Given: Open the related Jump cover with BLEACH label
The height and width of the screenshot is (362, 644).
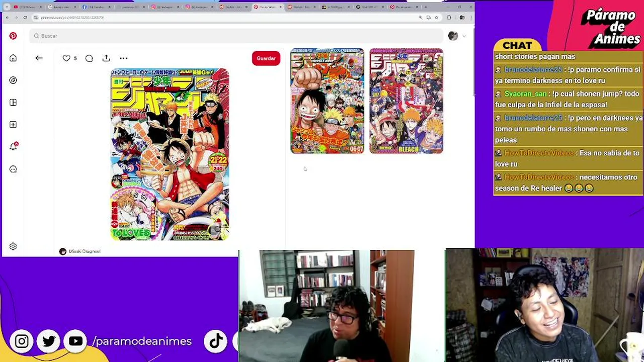Looking at the screenshot, I should click(406, 101).
